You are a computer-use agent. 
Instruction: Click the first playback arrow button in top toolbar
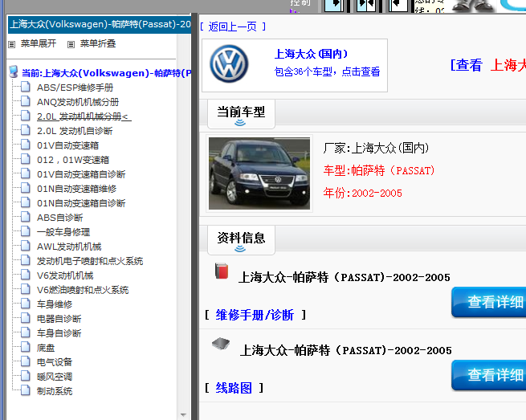point(334,5)
